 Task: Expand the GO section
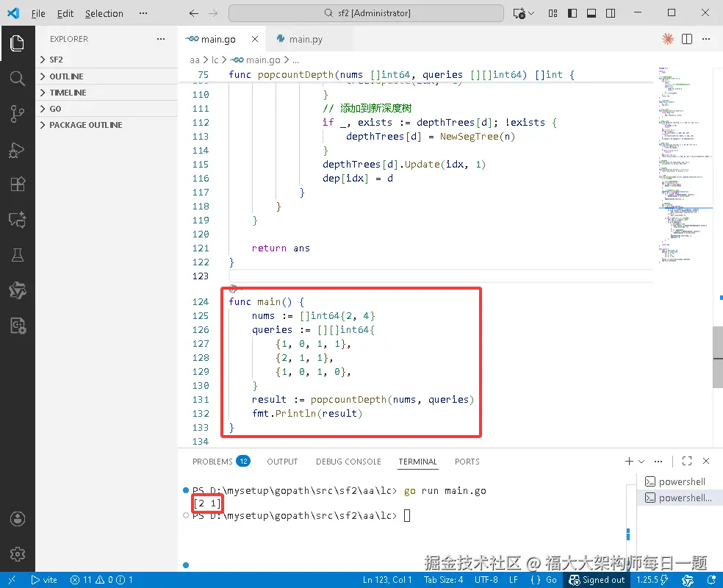click(x=107, y=109)
